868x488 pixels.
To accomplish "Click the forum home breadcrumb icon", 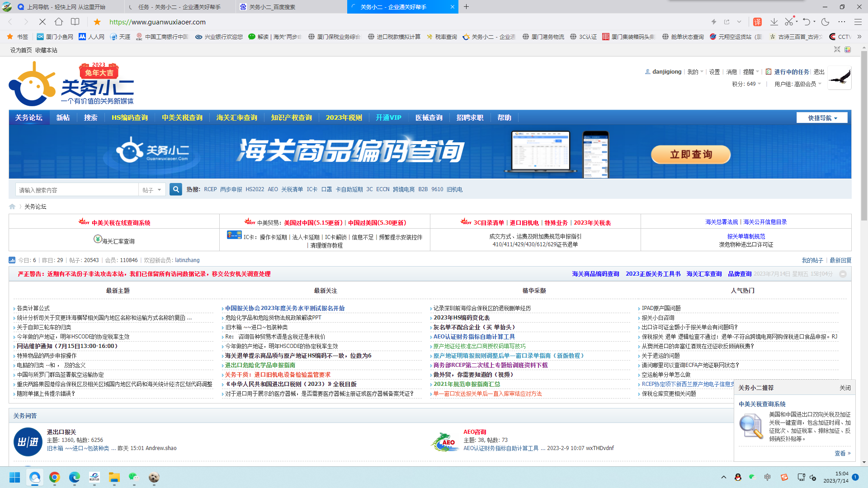I will tap(12, 206).
